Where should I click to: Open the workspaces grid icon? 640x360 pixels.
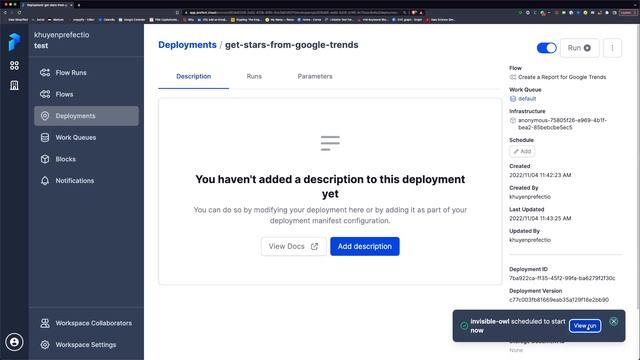[x=14, y=65]
